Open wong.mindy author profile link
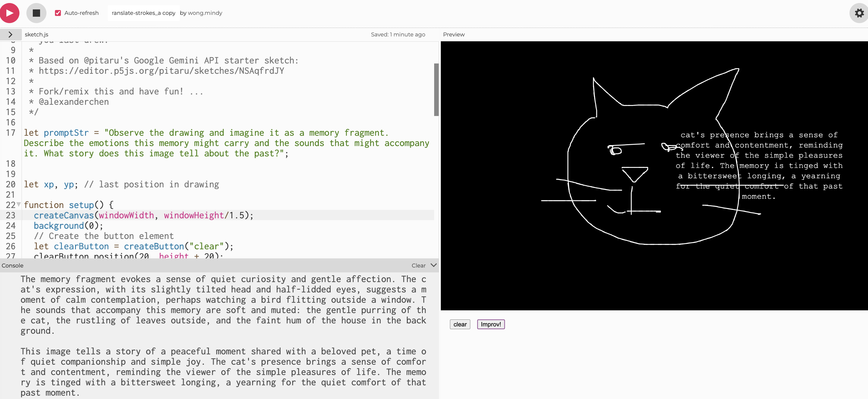Screen dimensions: 868x399 [x=205, y=13]
